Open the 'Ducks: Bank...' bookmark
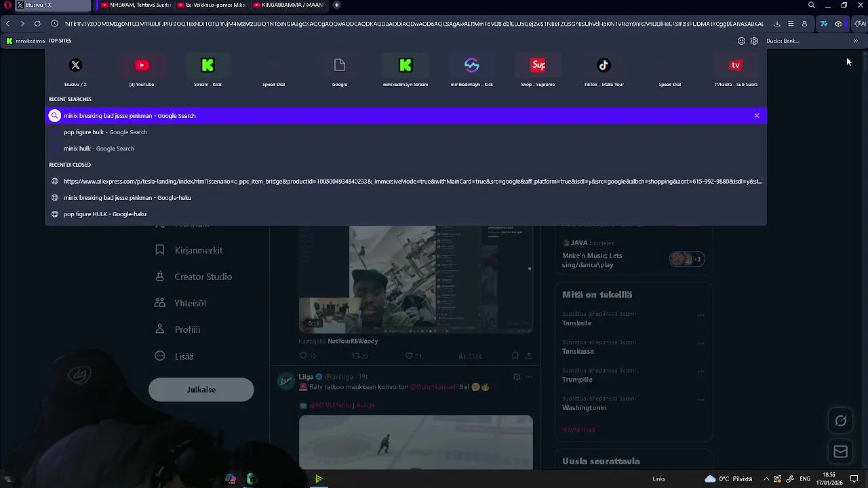Viewport: 868px width, 488px height. (783, 41)
